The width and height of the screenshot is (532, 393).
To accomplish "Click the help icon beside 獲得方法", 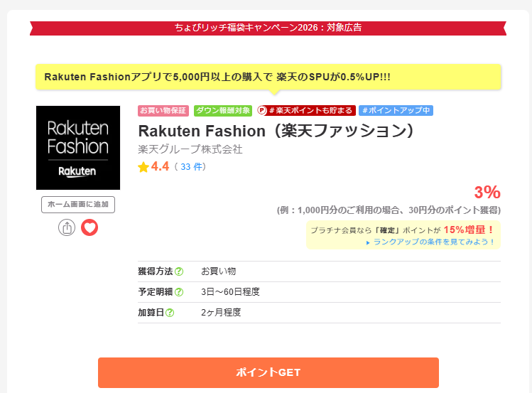I will (x=179, y=271).
